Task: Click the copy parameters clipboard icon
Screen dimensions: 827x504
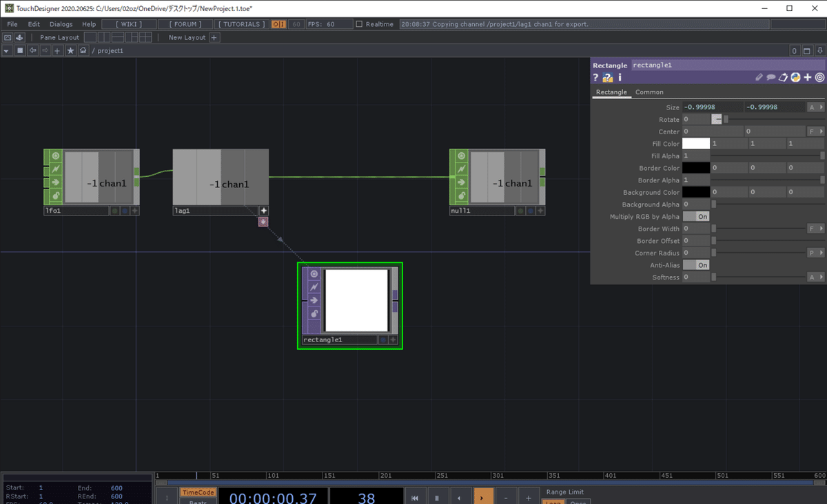Action: (784, 77)
